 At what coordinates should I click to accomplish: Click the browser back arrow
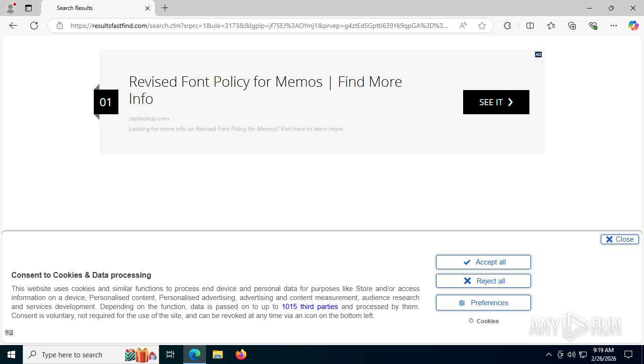13,26
